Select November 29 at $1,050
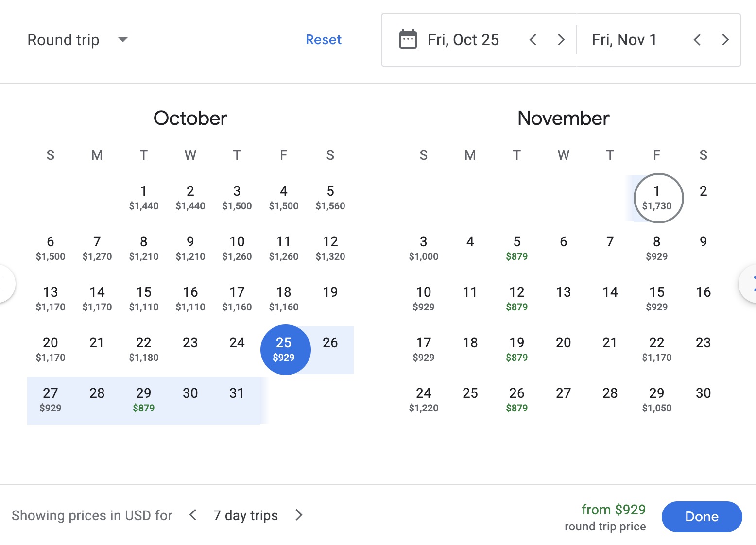 click(x=657, y=399)
